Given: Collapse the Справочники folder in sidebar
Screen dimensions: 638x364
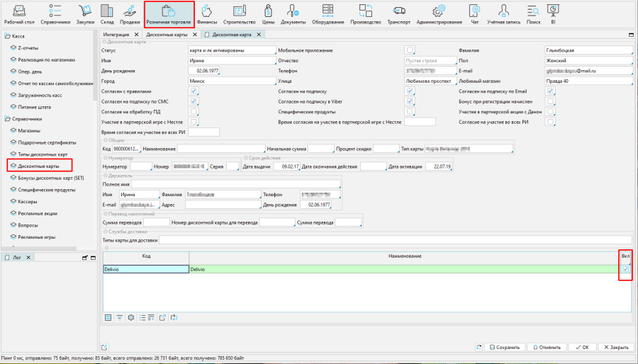Looking at the screenshot, I should point(6,119).
